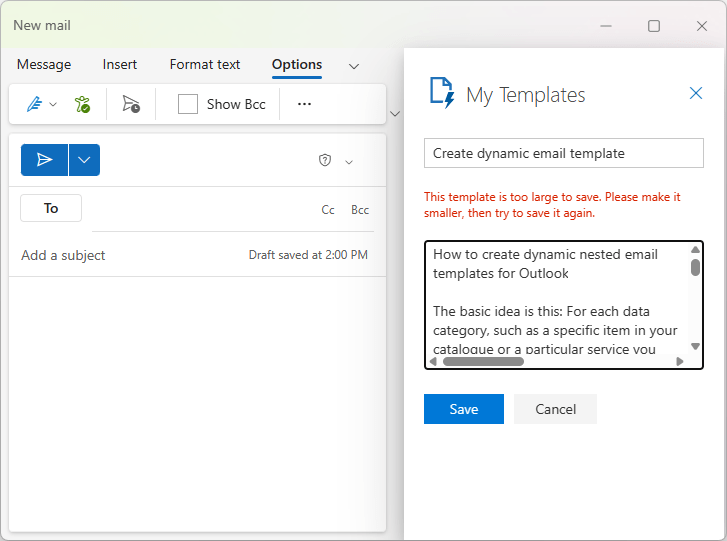Expand the chevron next to Options tab
This screenshot has width=727, height=541.
(x=353, y=66)
